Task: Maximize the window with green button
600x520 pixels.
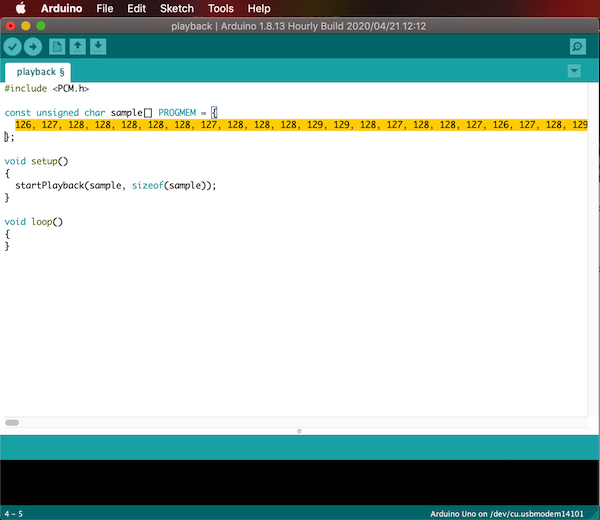Action: [41, 26]
